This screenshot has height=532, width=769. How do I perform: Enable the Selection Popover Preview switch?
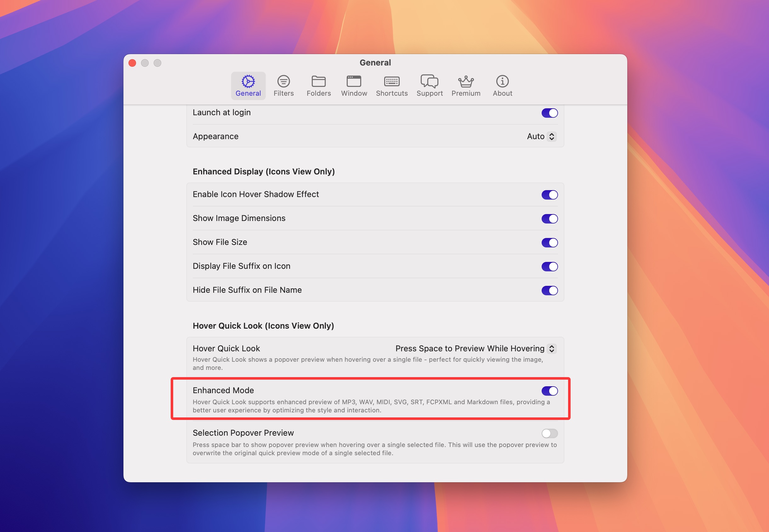(549, 433)
